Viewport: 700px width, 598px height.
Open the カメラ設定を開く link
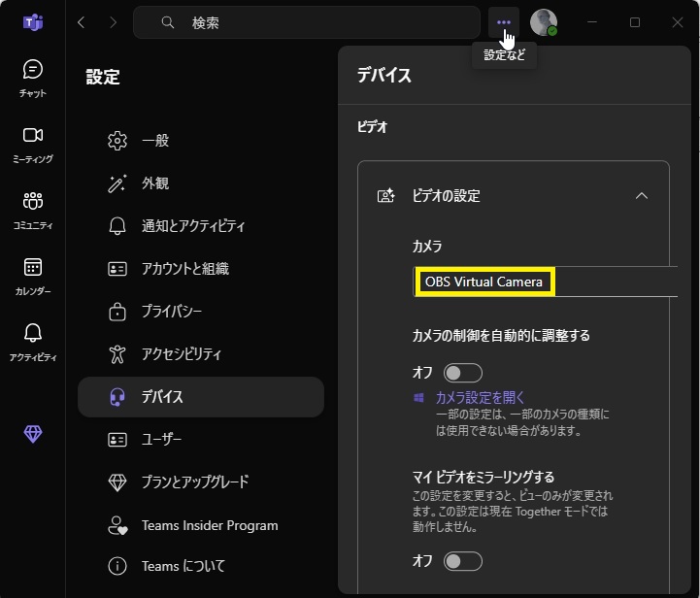click(x=480, y=397)
